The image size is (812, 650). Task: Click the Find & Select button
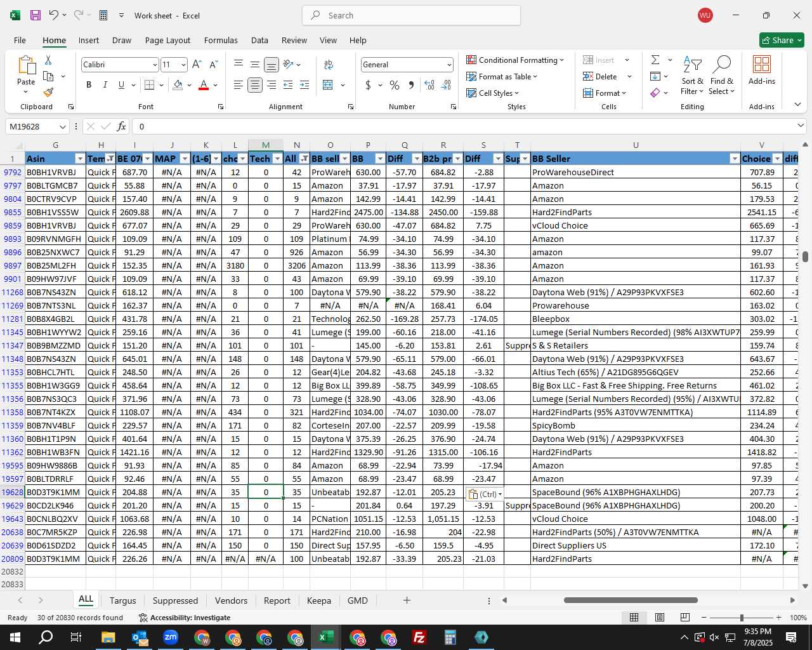tap(722, 75)
